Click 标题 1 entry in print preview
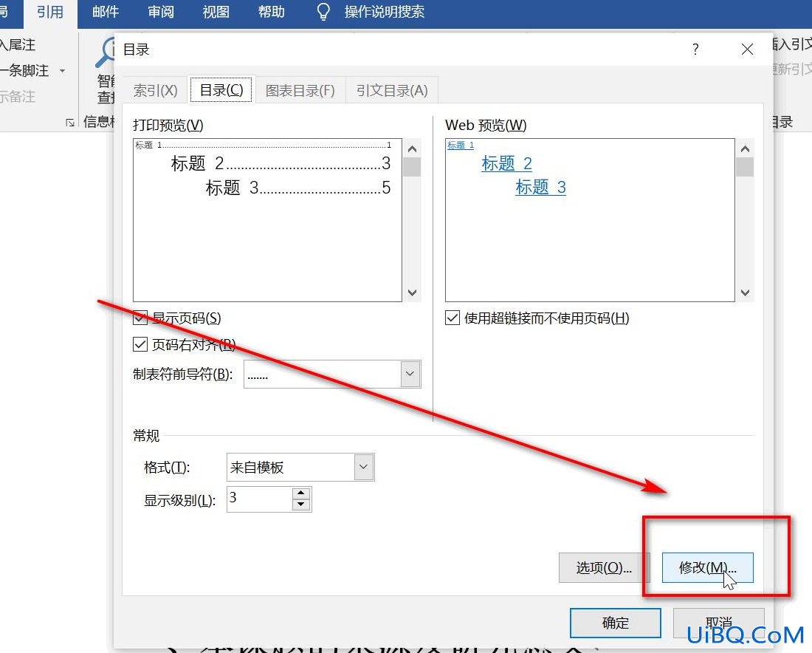This screenshot has height=653, width=812. (263, 145)
